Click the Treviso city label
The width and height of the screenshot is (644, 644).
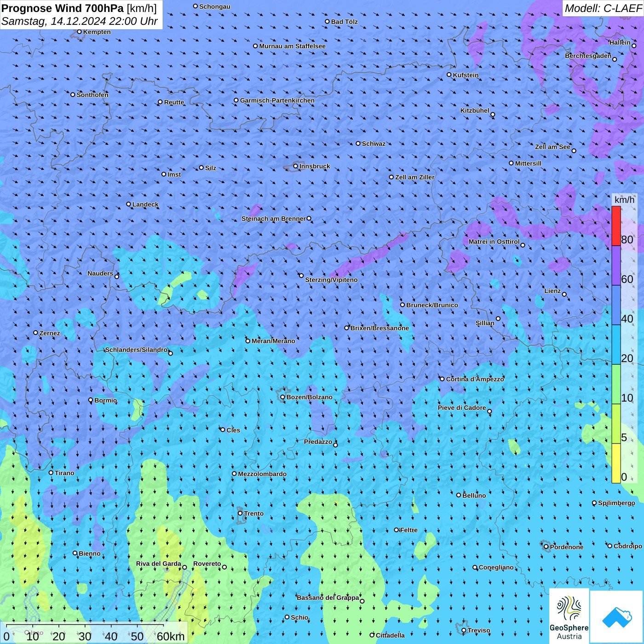click(479, 630)
